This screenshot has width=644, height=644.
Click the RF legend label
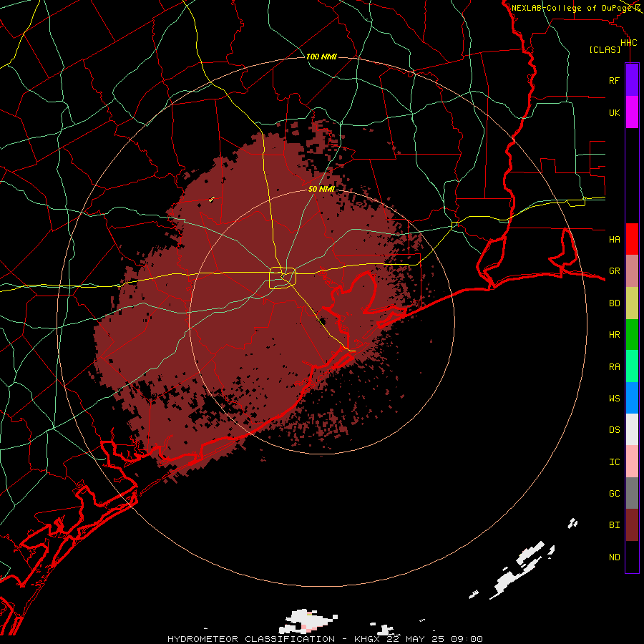pos(614,80)
